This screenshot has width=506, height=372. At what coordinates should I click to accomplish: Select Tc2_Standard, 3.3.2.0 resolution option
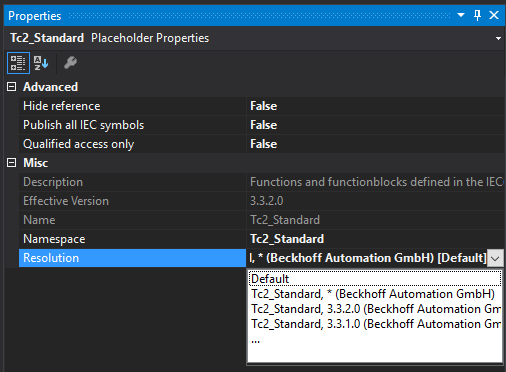pyautogui.click(x=375, y=309)
